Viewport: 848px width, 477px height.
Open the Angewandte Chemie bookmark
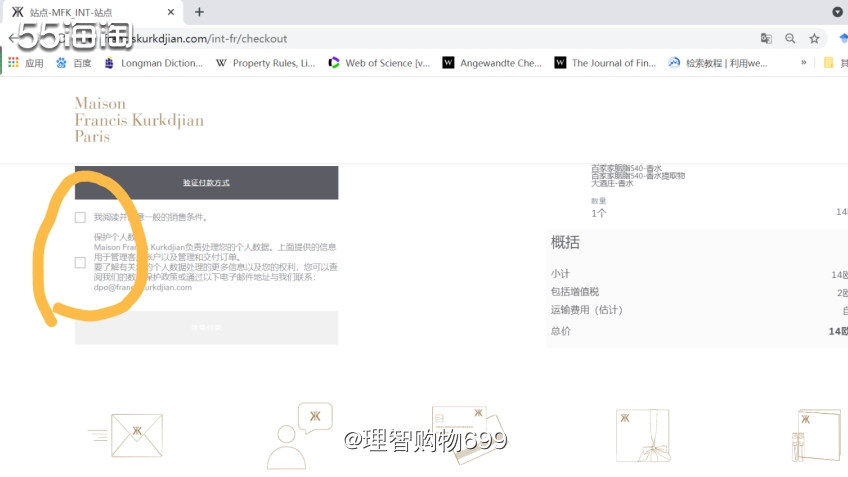(x=492, y=63)
